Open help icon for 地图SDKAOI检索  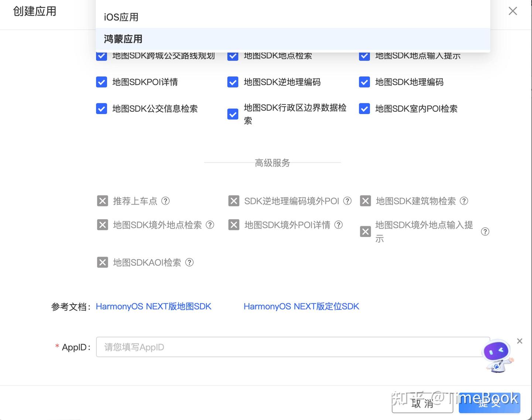[x=190, y=262]
